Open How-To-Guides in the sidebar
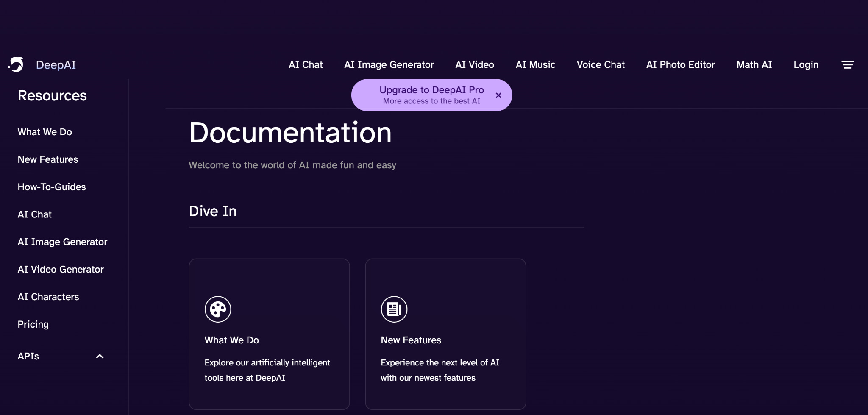Screen dimensions: 868x415 click(51, 187)
